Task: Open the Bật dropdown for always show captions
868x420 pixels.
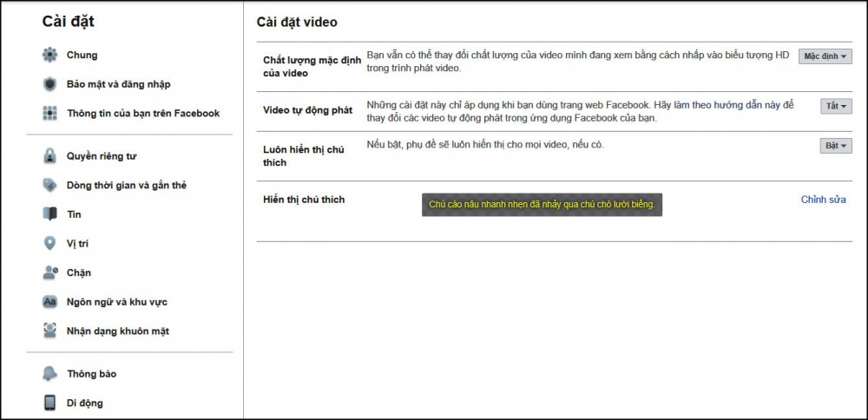Action: point(836,146)
